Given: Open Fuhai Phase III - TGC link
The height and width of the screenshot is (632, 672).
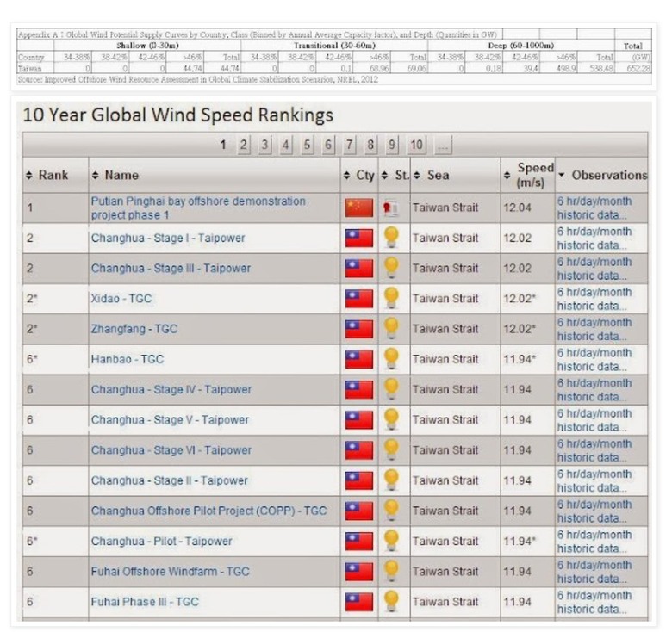Looking at the screenshot, I should (145, 602).
